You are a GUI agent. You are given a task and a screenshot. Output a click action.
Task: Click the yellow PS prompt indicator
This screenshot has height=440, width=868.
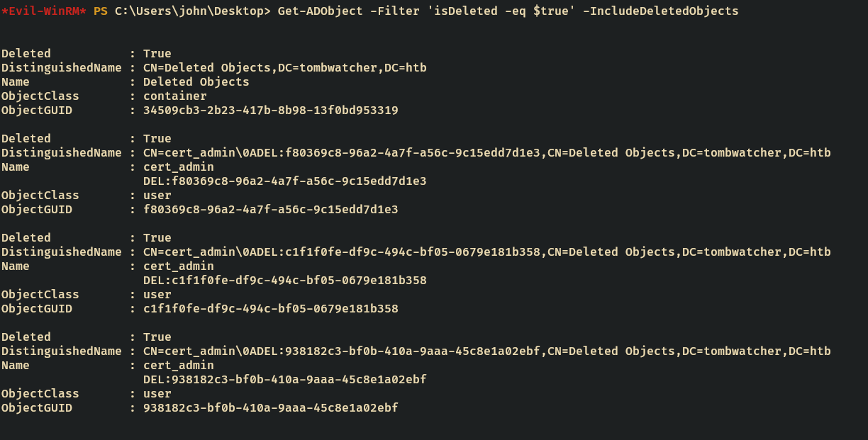coord(100,11)
